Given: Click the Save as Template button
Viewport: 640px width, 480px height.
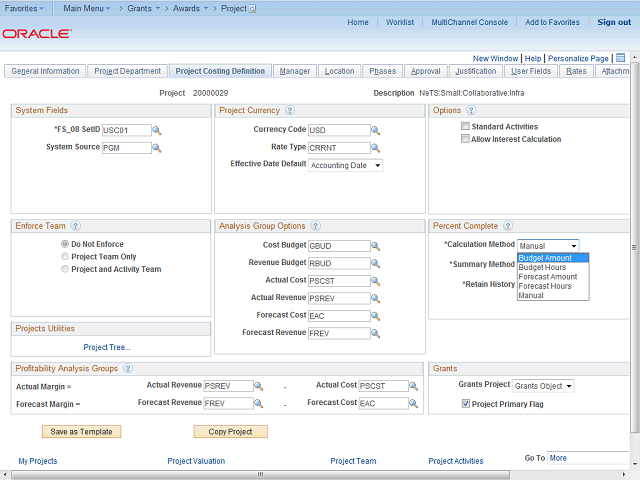Looking at the screenshot, I should pos(82,432).
